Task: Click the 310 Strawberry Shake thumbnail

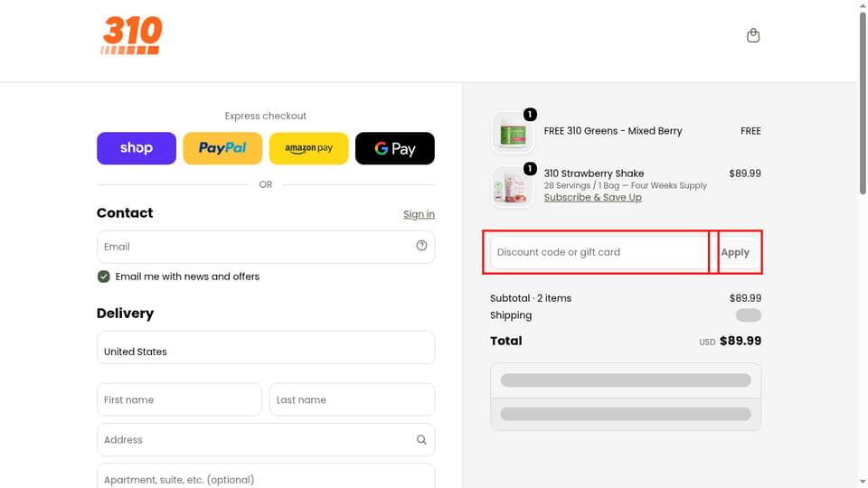Action: pos(513,187)
